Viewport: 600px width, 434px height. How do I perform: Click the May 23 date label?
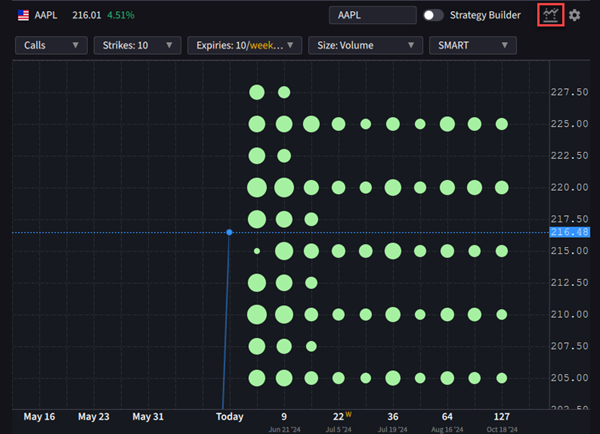pyautogui.click(x=94, y=416)
